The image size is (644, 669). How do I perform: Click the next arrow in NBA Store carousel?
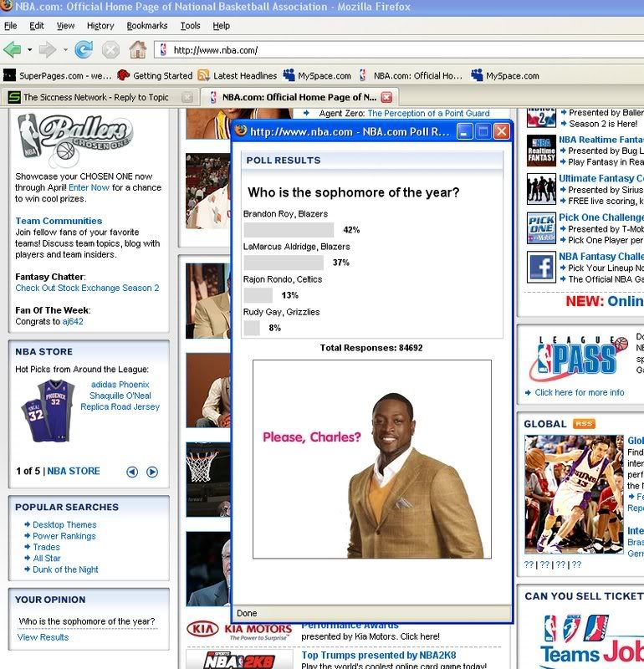pos(152,472)
